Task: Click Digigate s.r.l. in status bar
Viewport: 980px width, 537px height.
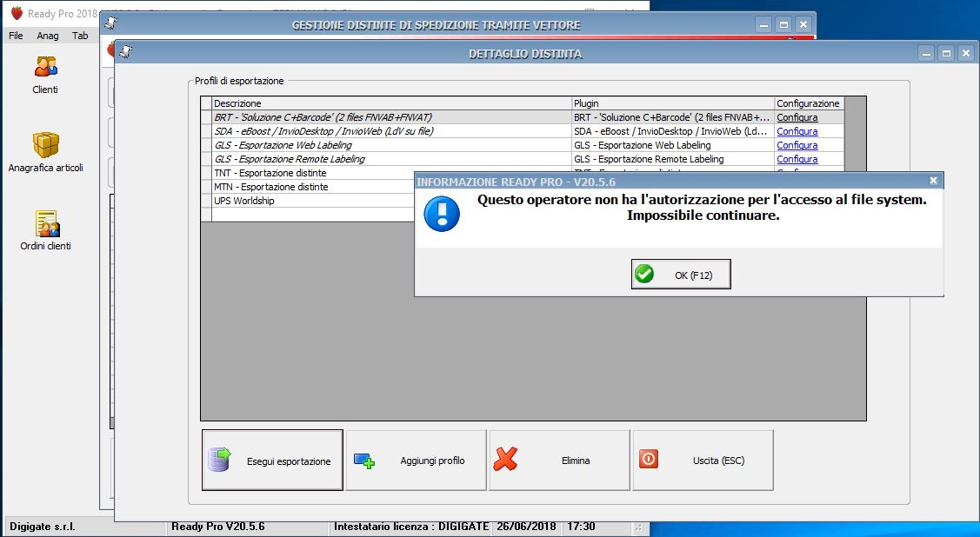Action: 43,527
